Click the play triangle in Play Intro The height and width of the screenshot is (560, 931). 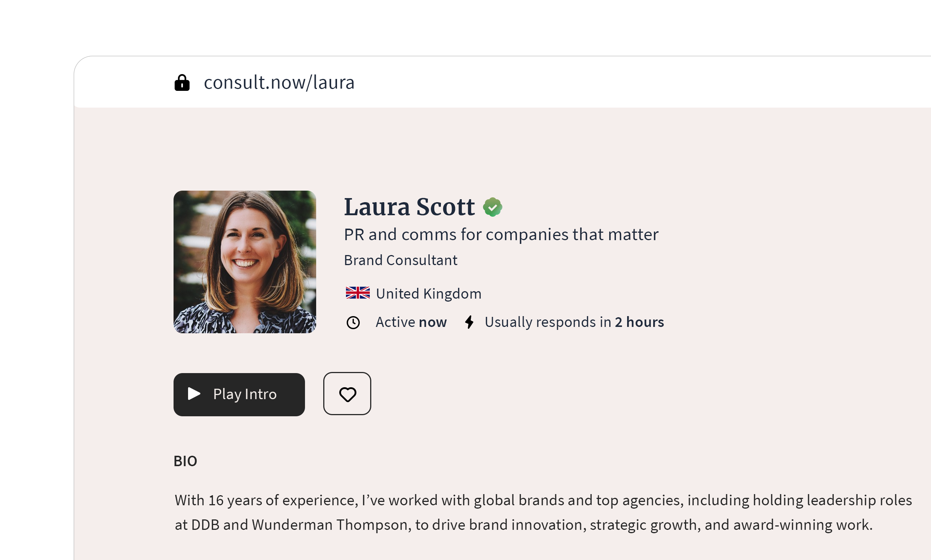click(x=194, y=394)
